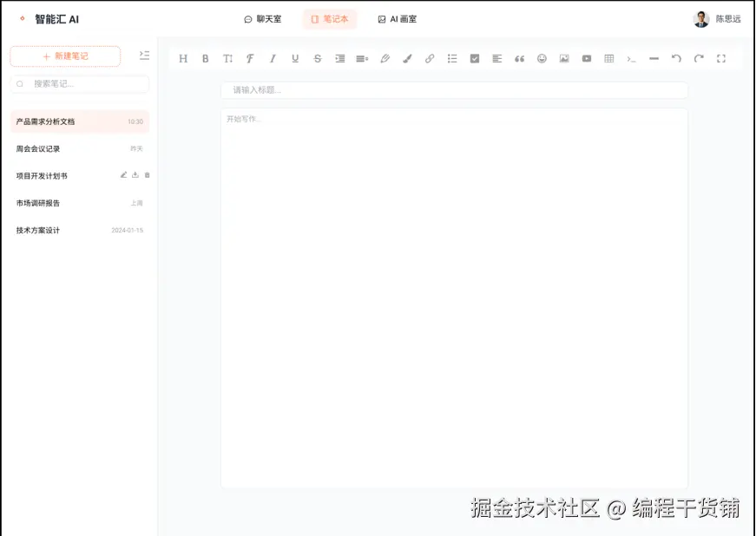This screenshot has width=756, height=536.
Task: Open the font family tool
Action: pyautogui.click(x=250, y=59)
